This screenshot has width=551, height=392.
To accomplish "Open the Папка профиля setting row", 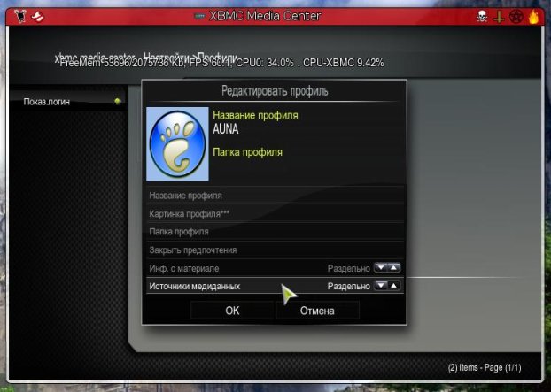I will [275, 232].
